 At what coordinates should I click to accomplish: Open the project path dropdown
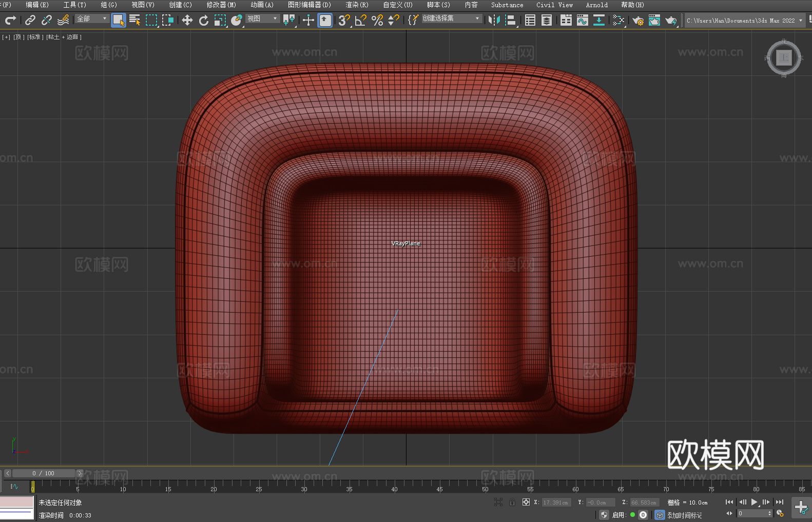click(744, 21)
